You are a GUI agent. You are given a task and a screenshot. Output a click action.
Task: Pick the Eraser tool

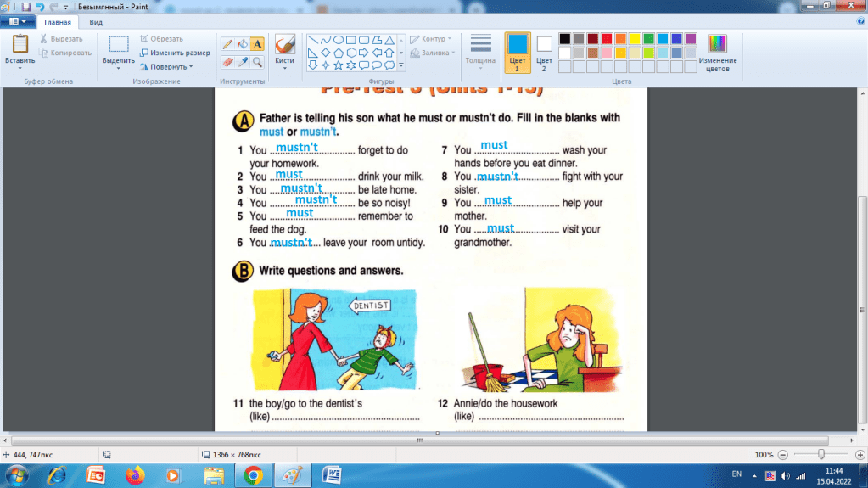click(227, 62)
